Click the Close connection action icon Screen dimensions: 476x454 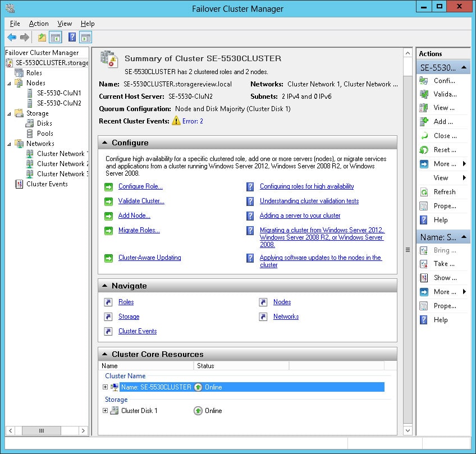pos(424,136)
